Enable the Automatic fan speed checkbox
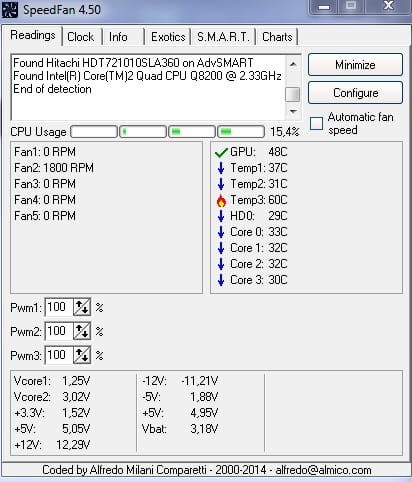Screen dimensions: 412x482 pos(316,123)
